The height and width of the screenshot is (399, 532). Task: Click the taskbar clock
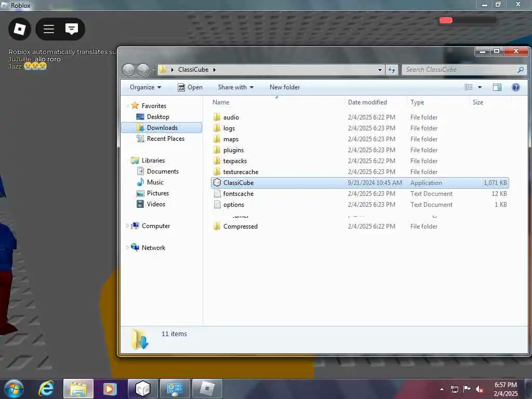pos(506,389)
